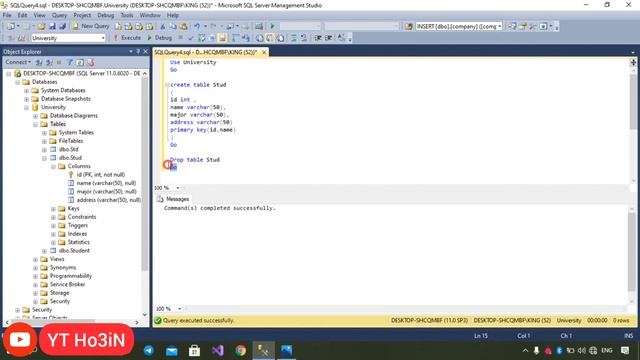Click the Disconnect icon in Object Explorer toolbar
The height and width of the screenshot is (360, 640).
pyautogui.click(x=49, y=62)
